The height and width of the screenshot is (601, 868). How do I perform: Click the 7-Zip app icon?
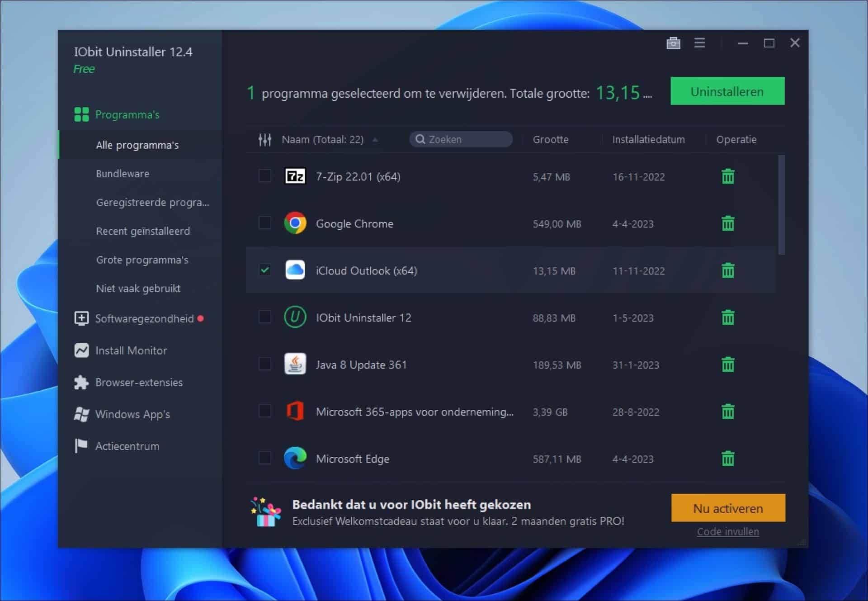[295, 176]
